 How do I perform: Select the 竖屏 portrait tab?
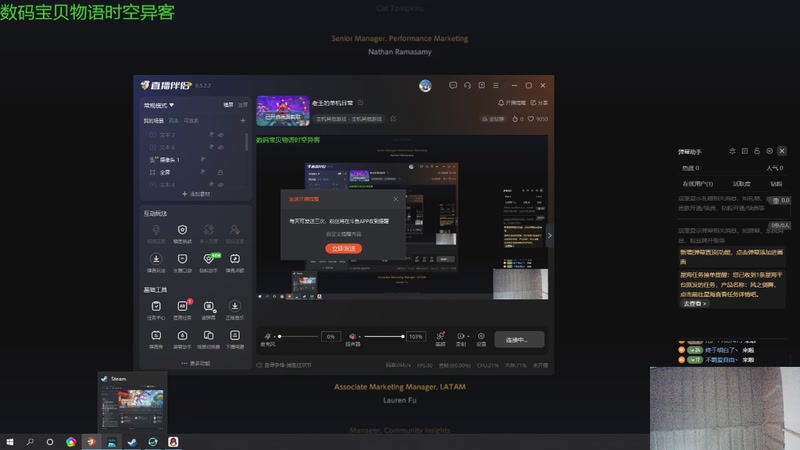point(243,105)
